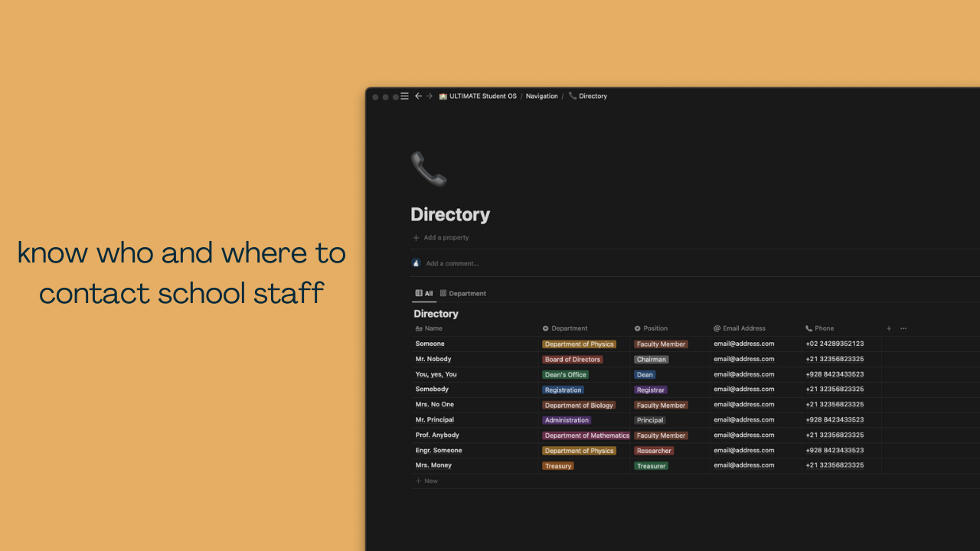Click Engr. Someone's email address cell

click(x=744, y=451)
